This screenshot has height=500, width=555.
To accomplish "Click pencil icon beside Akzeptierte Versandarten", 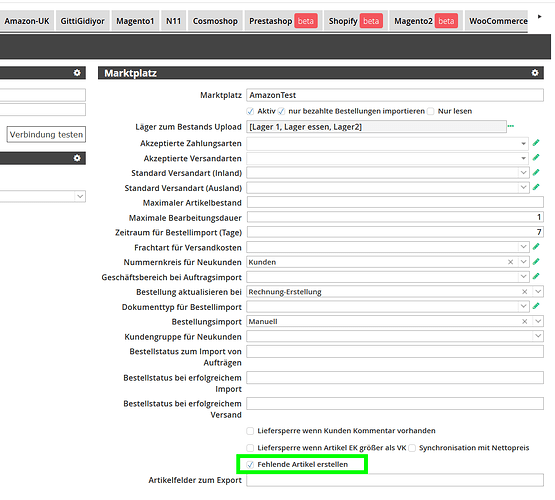I will [x=536, y=157].
